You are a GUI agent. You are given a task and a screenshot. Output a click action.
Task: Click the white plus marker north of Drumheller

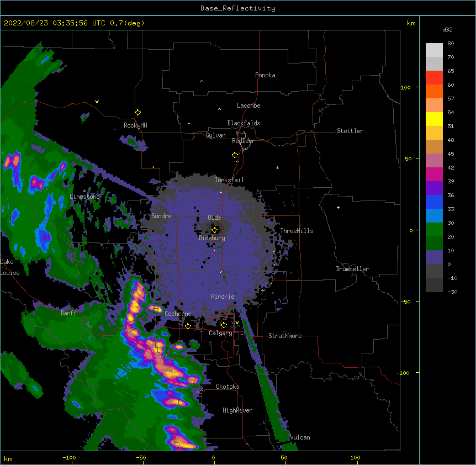tap(338, 207)
